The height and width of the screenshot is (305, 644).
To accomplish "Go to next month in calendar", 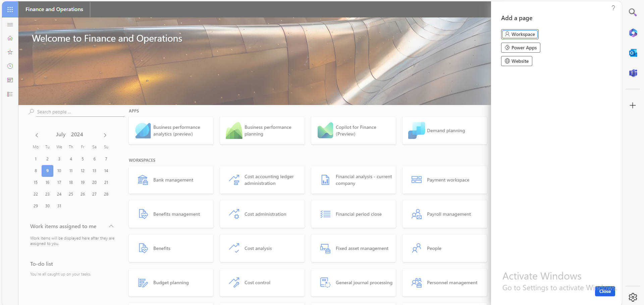I will (105, 135).
